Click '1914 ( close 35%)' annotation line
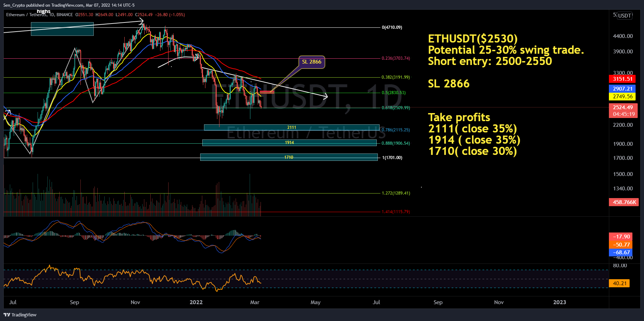This screenshot has height=321, width=644. point(474,140)
